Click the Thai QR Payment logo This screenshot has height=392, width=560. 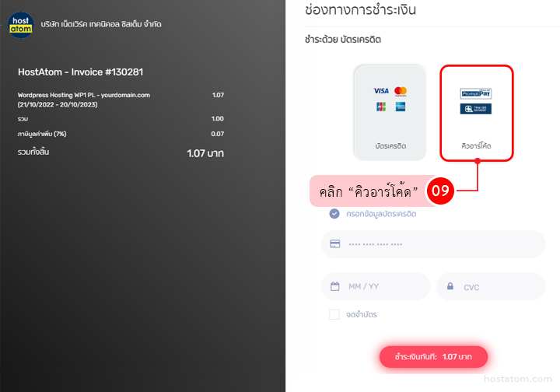click(x=476, y=109)
